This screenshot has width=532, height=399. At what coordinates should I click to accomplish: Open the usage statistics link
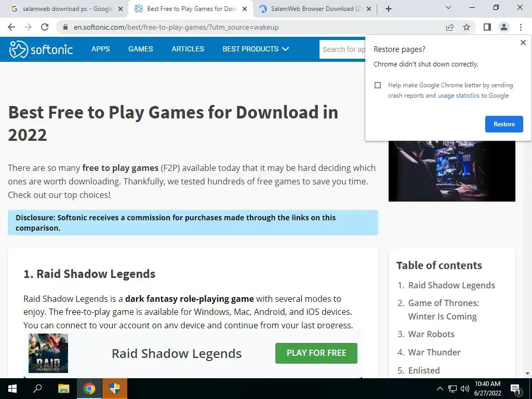click(458, 96)
